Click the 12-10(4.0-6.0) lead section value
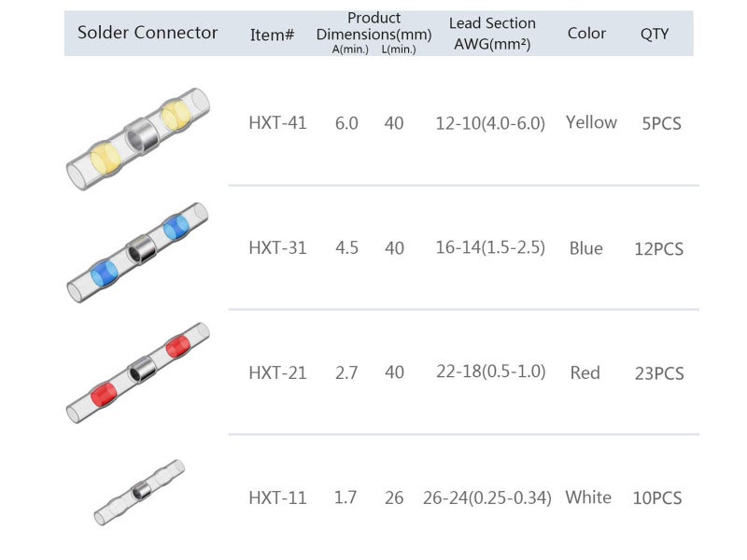The height and width of the screenshot is (560, 747). [490, 122]
